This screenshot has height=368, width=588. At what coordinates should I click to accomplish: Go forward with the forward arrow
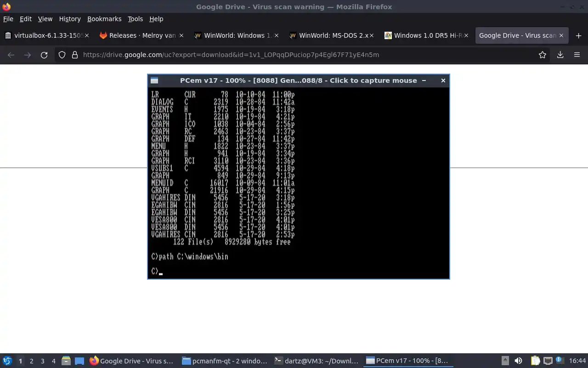coord(28,55)
